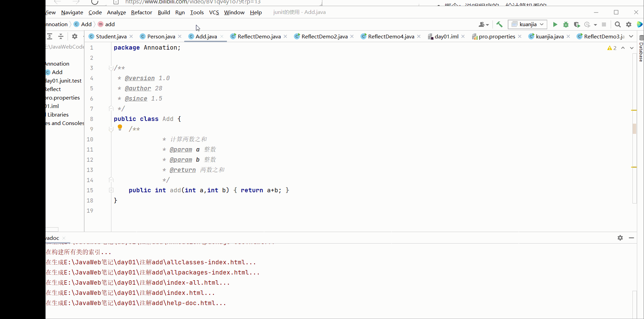Open the Build menu

pos(164,12)
